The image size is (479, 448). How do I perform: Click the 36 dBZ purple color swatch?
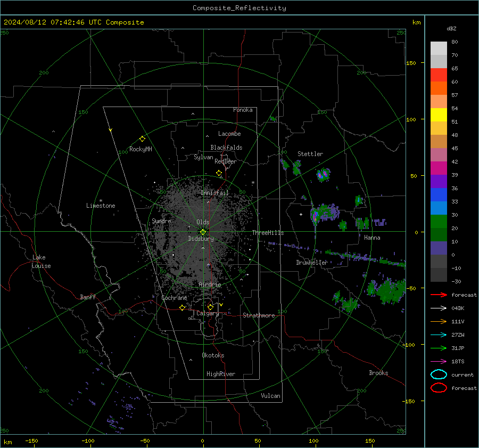(439, 181)
